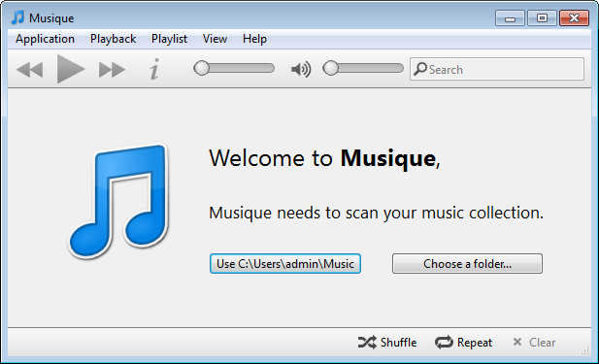Mute audio via the speaker icon
Screen dimensions: 599x364
point(301,69)
